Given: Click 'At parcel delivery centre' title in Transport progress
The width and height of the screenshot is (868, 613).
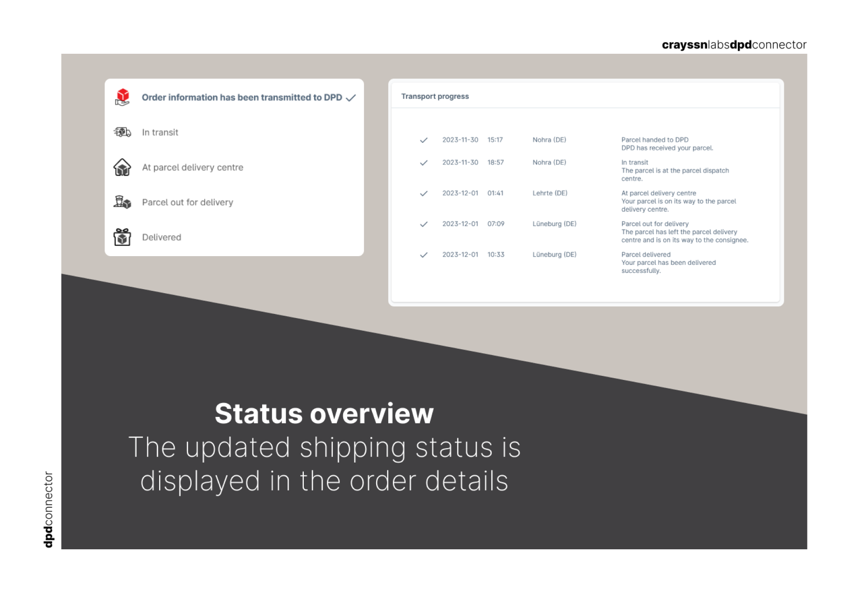Looking at the screenshot, I should pos(659,193).
